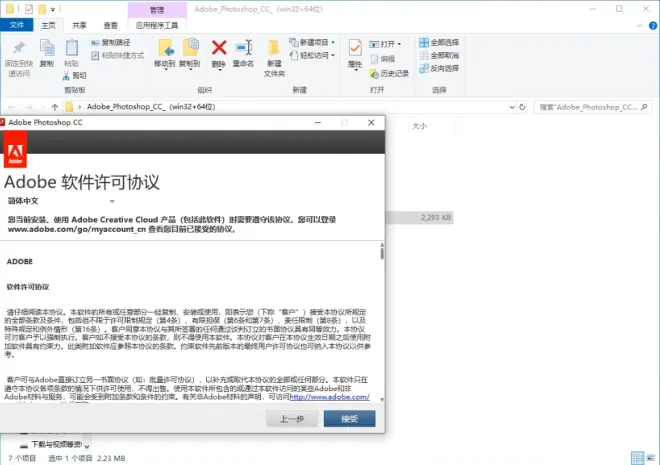Click the Manage contextual tab header

coord(157,10)
